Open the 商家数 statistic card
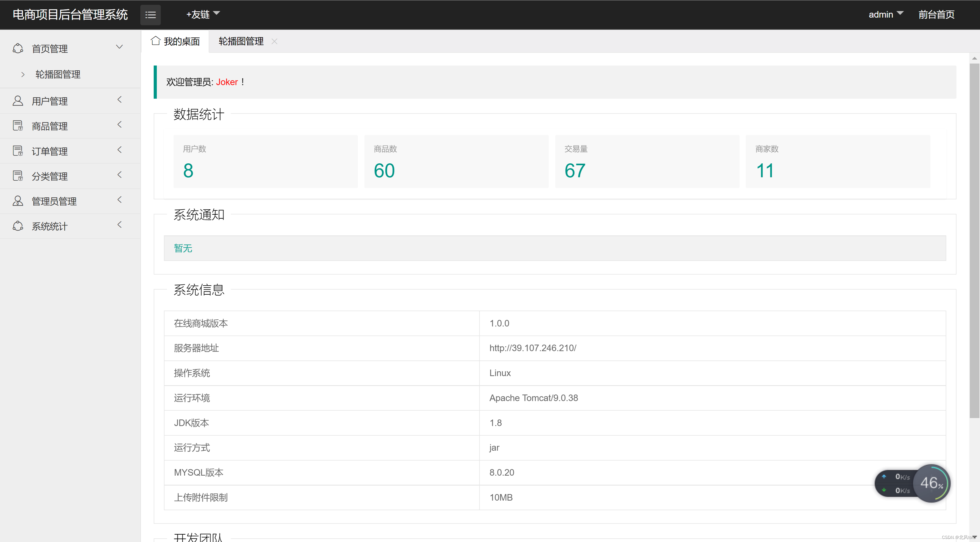The height and width of the screenshot is (542, 980). (838, 161)
